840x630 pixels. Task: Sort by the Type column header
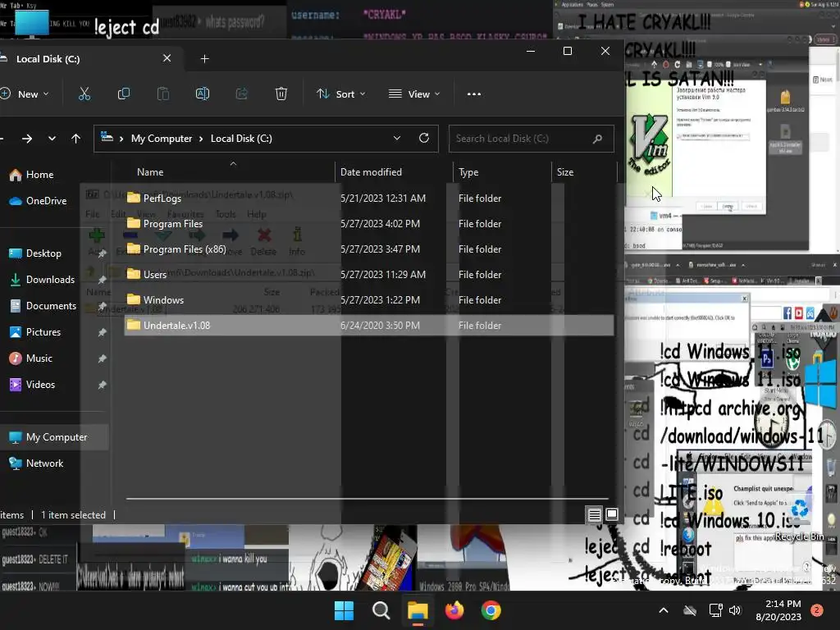[x=468, y=172]
